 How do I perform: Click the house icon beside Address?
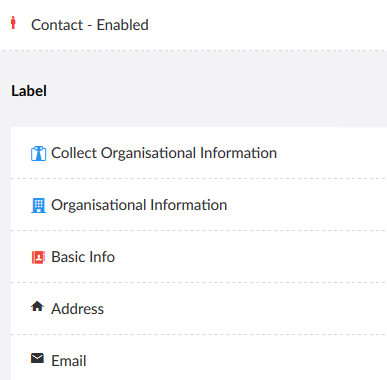tap(37, 306)
